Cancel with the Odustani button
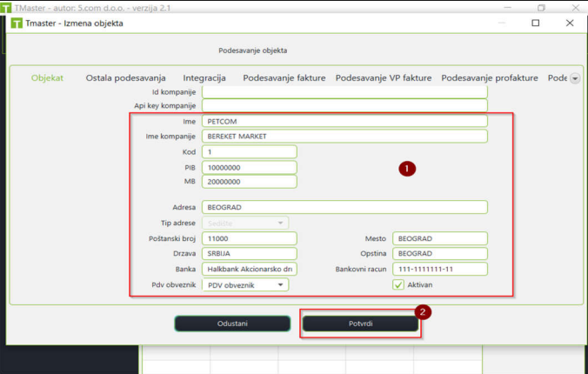This screenshot has height=374, width=588. point(232,324)
